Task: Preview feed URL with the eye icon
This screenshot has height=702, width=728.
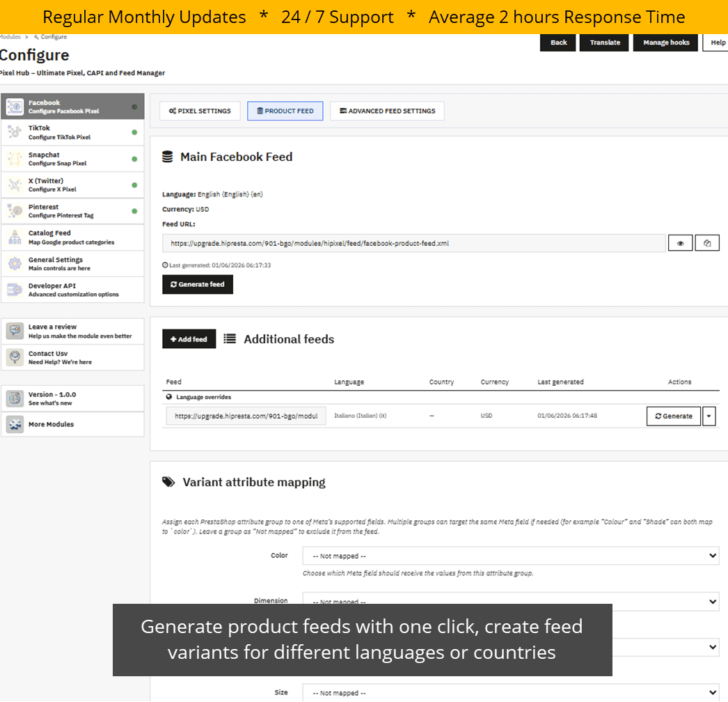Action: (x=680, y=243)
